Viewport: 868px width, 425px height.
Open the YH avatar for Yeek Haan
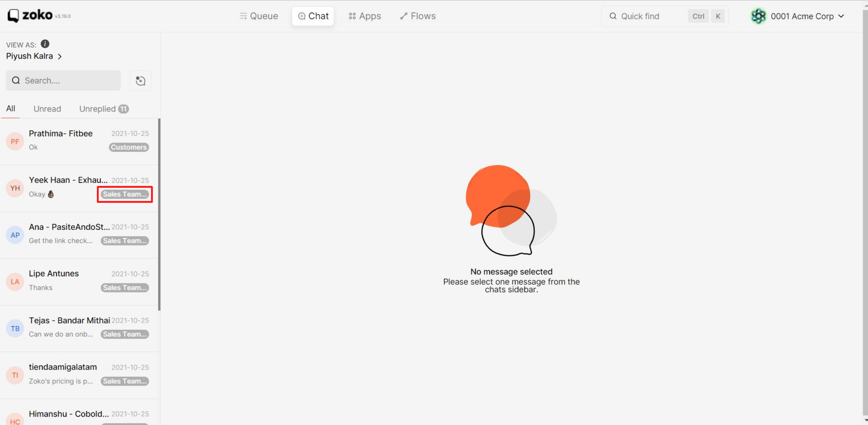coord(15,188)
